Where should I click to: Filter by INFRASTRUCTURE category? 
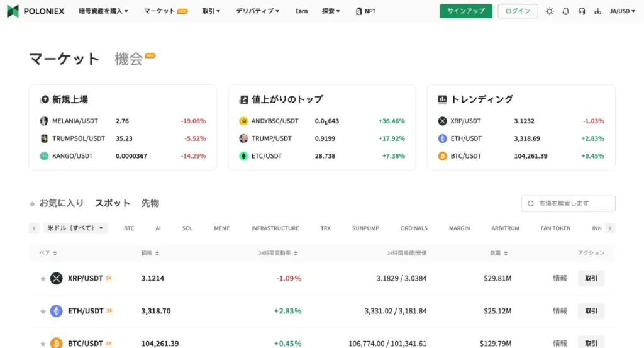click(x=275, y=228)
